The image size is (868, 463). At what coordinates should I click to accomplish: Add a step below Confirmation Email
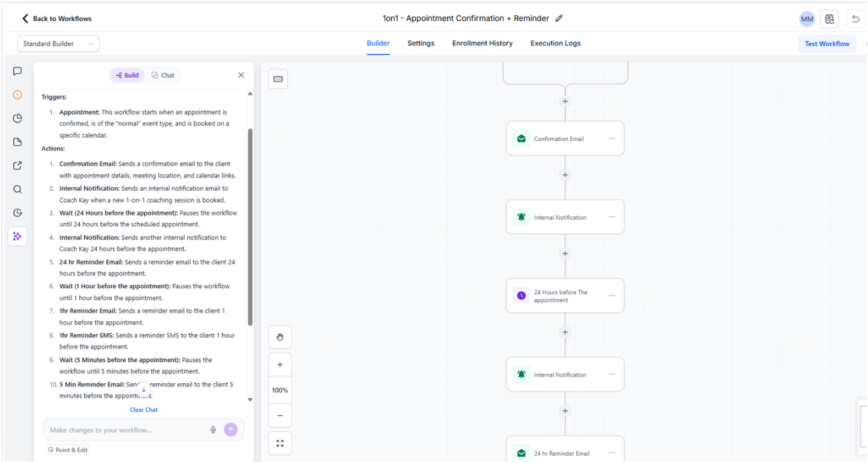pos(565,175)
